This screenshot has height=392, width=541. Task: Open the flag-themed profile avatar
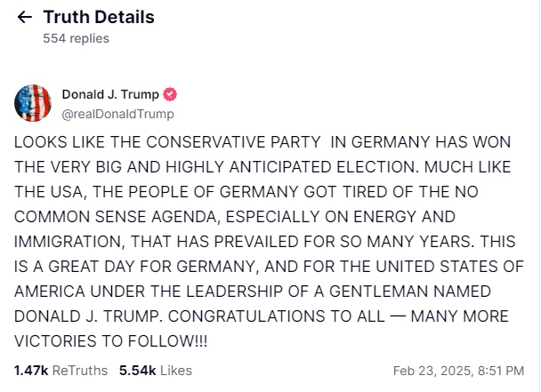click(x=33, y=104)
